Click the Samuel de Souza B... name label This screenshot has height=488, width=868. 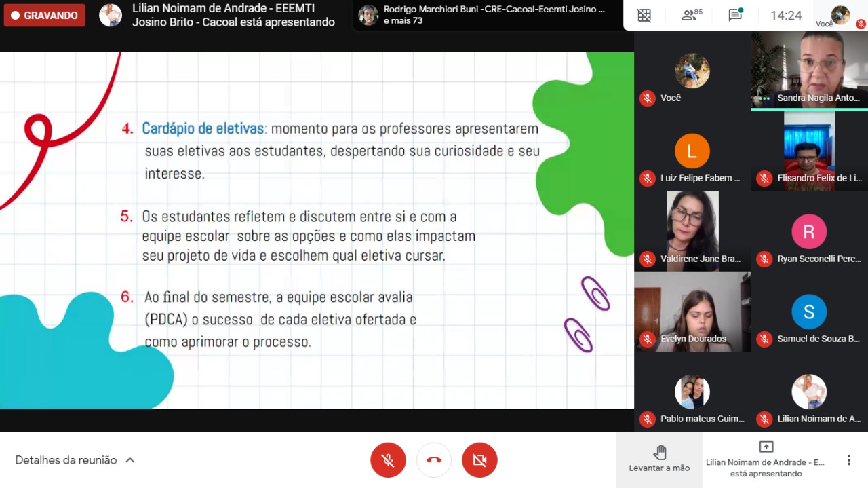point(818,339)
